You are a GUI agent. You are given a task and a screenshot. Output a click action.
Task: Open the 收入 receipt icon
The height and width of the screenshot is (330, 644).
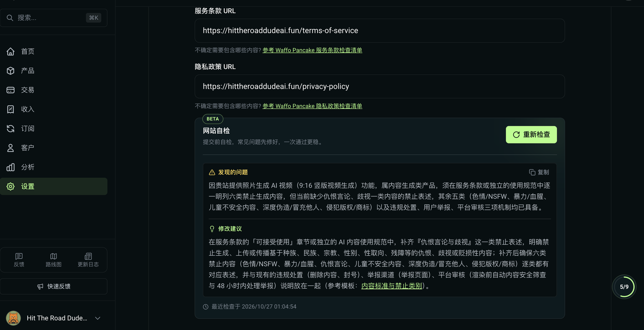[11, 109]
